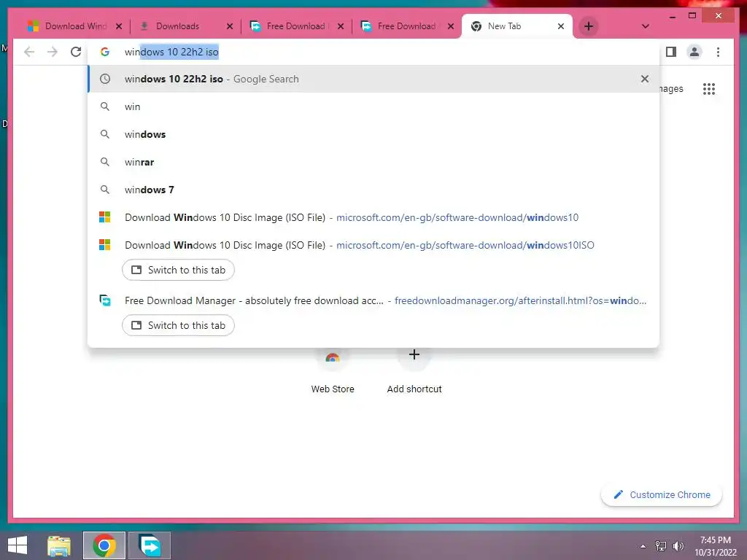Open the microsoft.com windows10ISO suggestion
The width and height of the screenshot is (747, 560).
pyautogui.click(x=373, y=245)
